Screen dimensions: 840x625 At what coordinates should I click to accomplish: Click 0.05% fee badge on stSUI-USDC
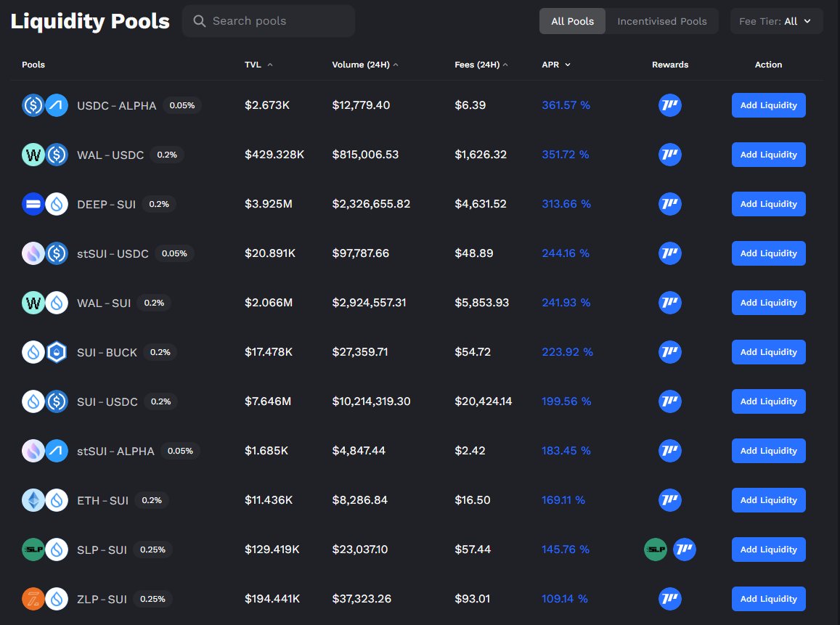coord(174,253)
